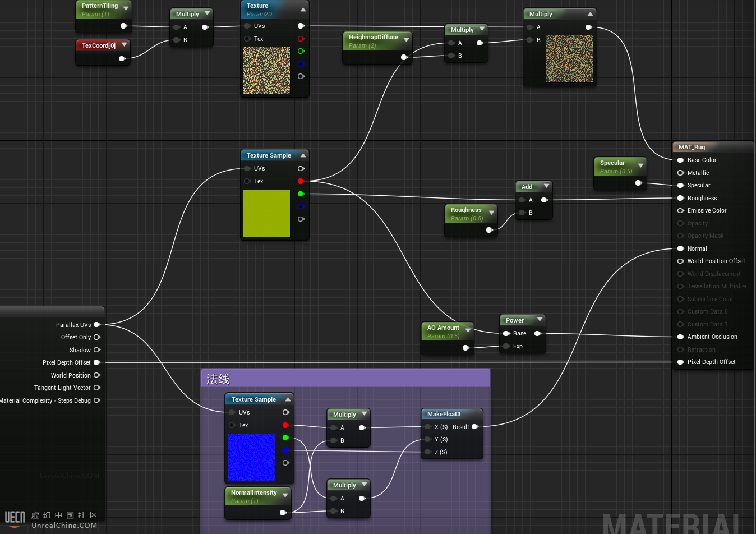Image resolution: width=756 pixels, height=534 pixels.
Task: Select the HeighmapDiffuse node title
Action: 373,38
